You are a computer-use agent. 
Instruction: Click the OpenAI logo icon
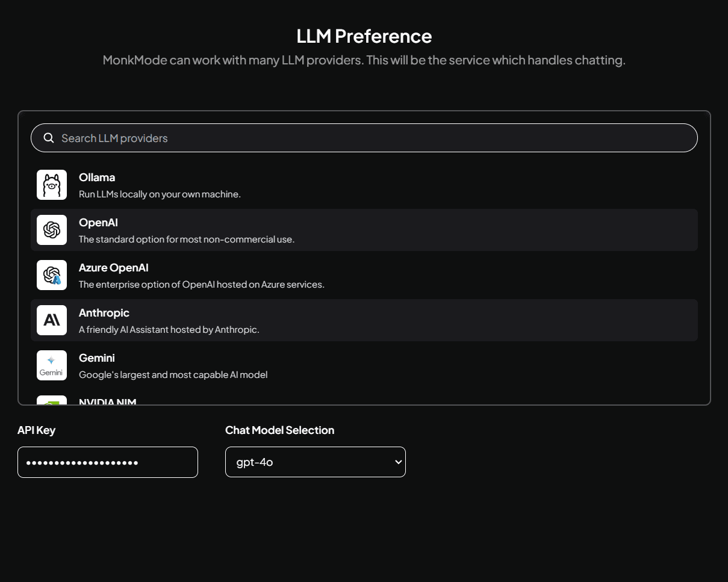coord(52,230)
